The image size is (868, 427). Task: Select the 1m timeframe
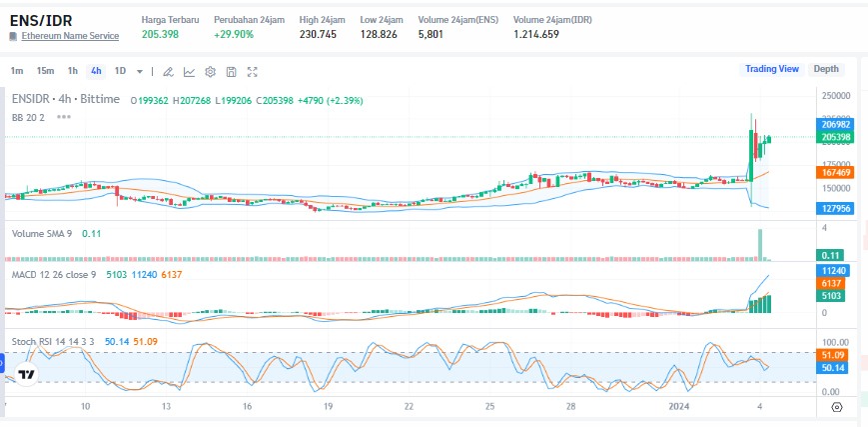point(17,71)
